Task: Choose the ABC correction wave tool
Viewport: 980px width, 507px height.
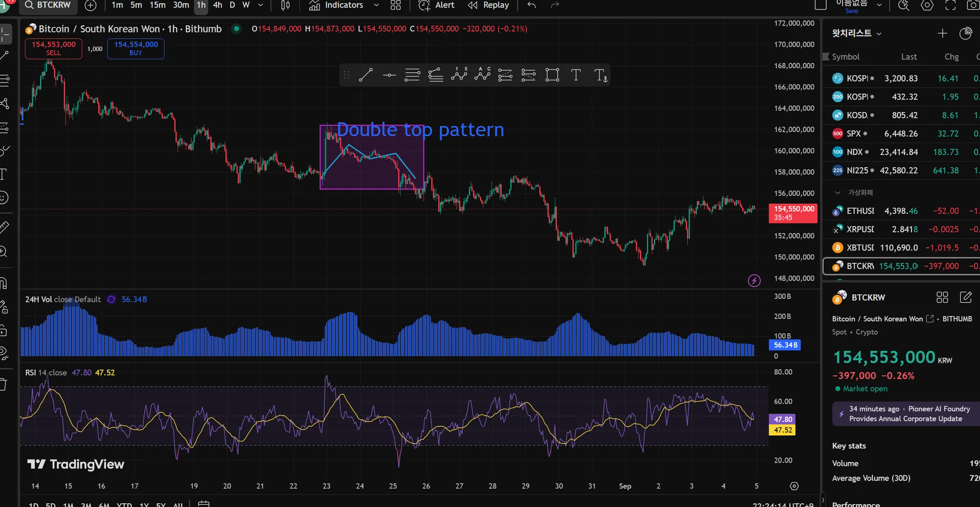Action: [482, 75]
